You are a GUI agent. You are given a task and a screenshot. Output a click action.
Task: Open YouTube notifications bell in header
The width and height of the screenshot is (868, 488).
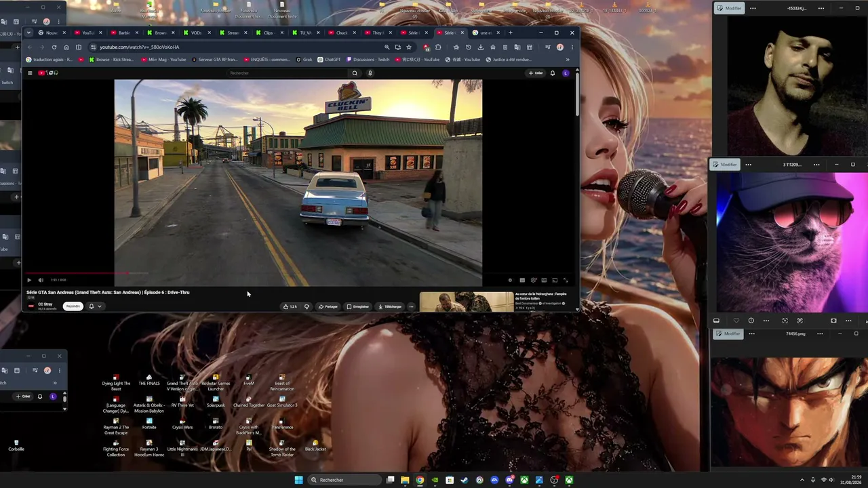tap(553, 73)
